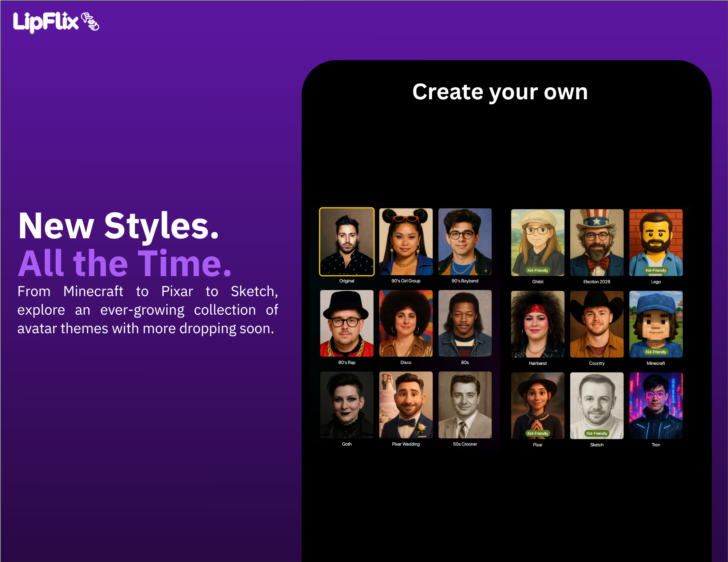This screenshot has width=728, height=562.
Task: Click the Kid-Friendly badge on Sketch
Action: [x=597, y=433]
